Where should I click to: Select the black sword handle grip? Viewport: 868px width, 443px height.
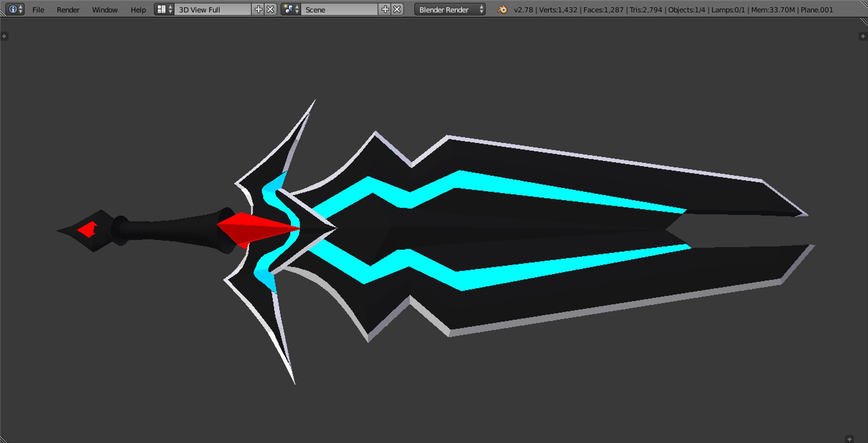174,231
